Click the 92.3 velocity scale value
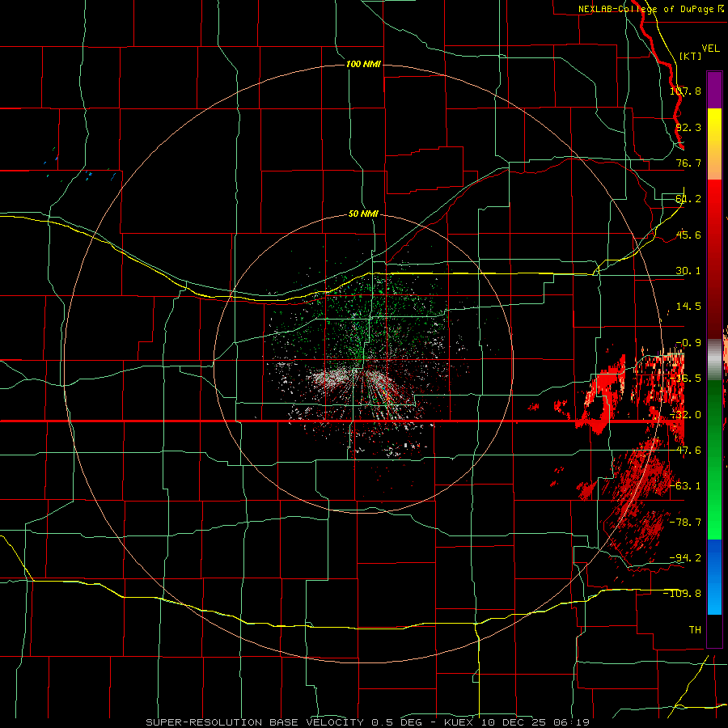 [x=688, y=127]
